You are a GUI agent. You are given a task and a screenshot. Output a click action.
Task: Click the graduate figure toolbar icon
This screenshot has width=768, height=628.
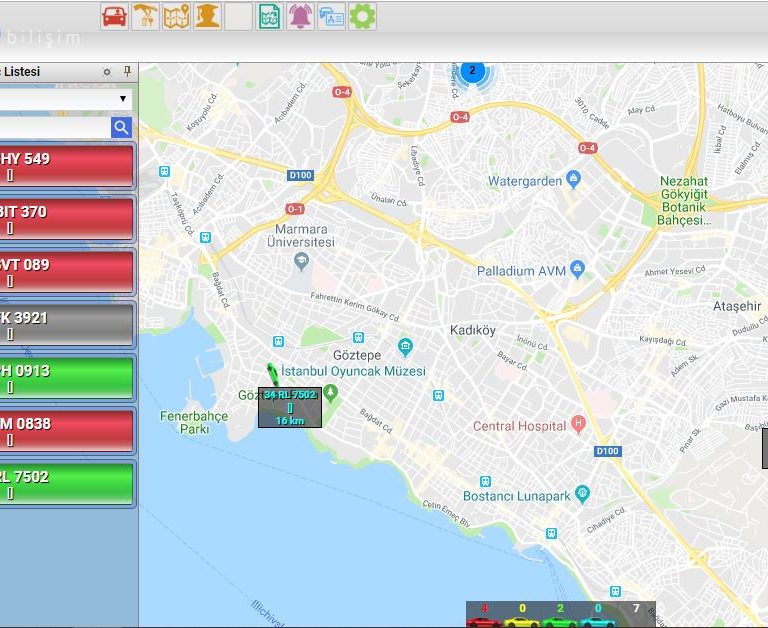[207, 16]
